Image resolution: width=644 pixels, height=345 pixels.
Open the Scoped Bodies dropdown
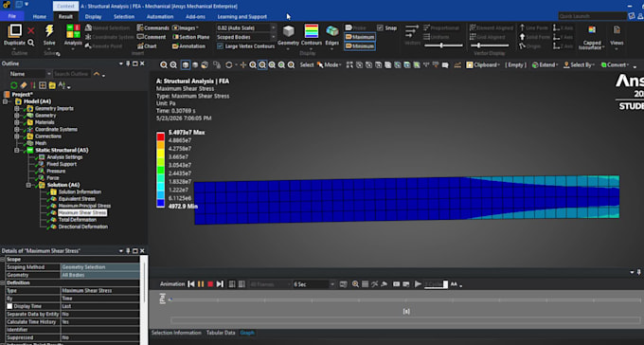coord(273,37)
